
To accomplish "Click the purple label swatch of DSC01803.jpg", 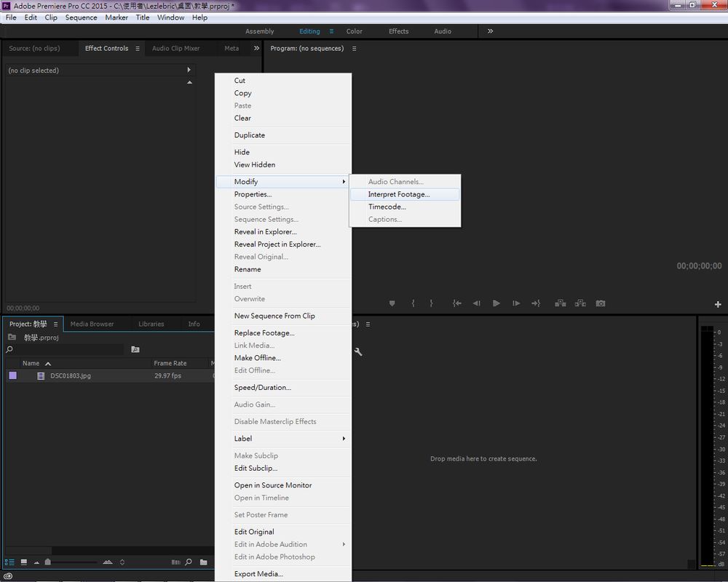I will point(12,375).
